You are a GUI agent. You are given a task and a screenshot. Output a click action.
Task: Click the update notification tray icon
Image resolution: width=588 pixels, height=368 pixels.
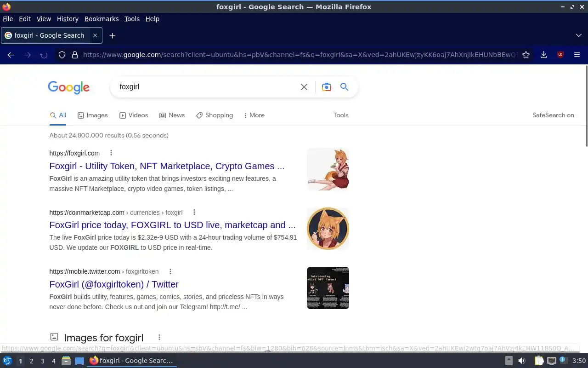[x=563, y=361]
